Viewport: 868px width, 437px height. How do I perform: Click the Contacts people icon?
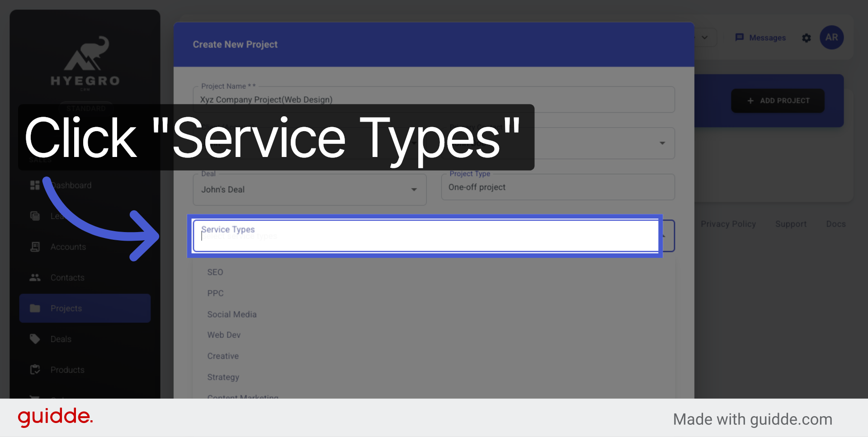point(35,277)
